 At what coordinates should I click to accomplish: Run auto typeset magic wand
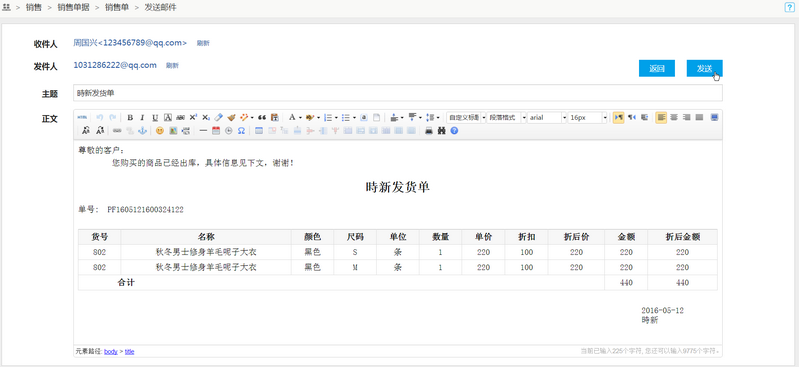tap(244, 117)
